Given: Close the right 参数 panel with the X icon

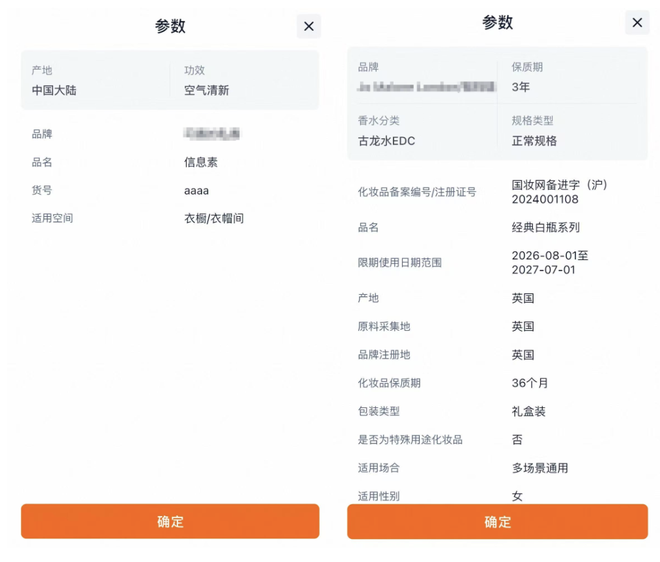Looking at the screenshot, I should click(x=637, y=23).
